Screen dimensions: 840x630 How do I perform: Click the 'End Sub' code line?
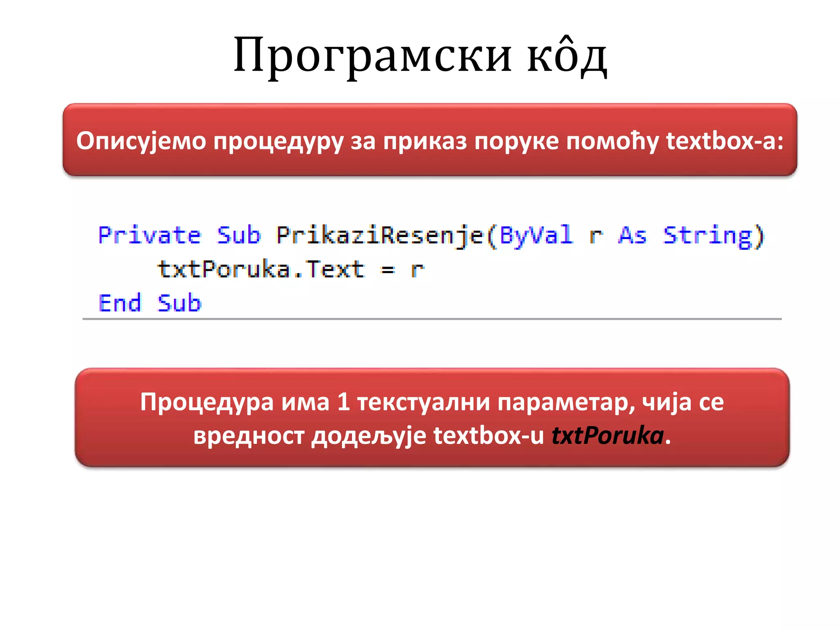[x=150, y=303]
